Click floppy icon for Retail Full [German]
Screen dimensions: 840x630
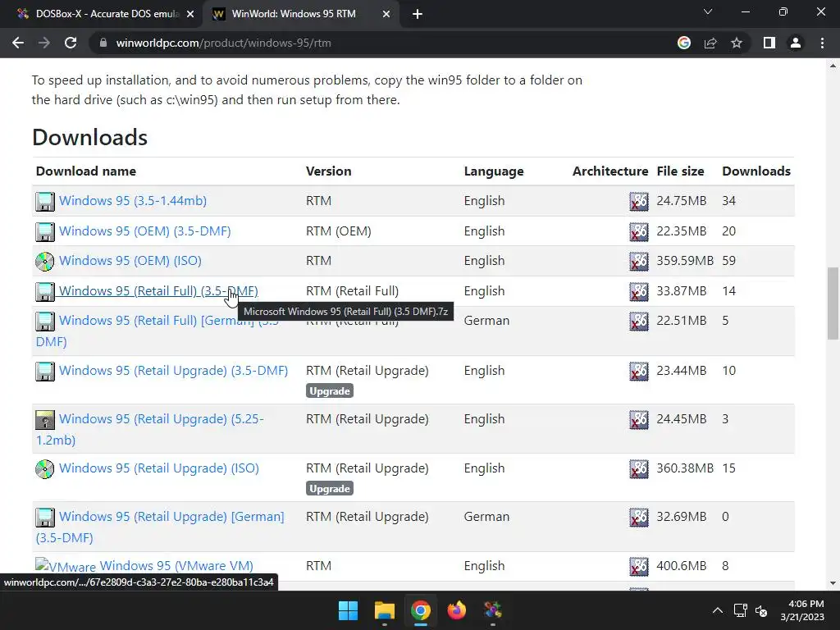click(45, 322)
